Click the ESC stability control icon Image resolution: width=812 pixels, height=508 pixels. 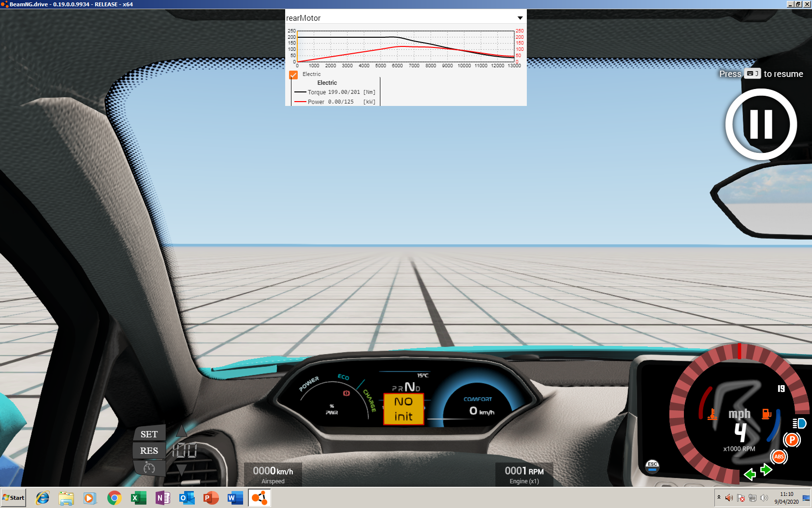point(652,466)
